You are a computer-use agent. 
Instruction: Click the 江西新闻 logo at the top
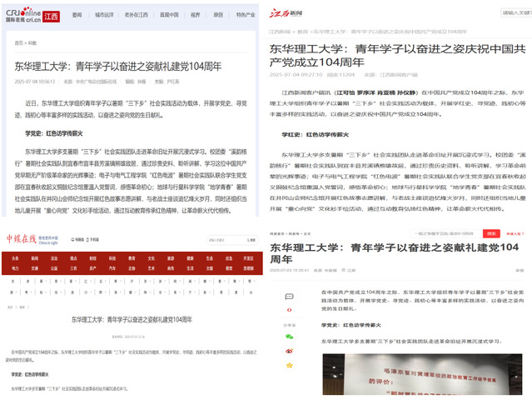coord(286,13)
